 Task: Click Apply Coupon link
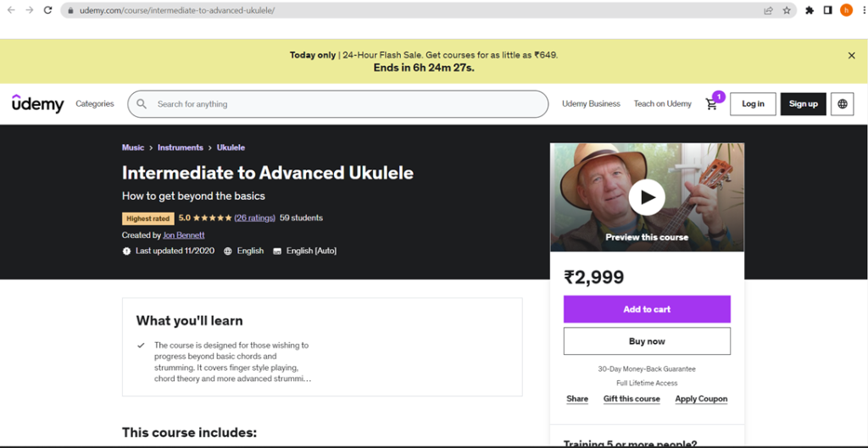(701, 399)
